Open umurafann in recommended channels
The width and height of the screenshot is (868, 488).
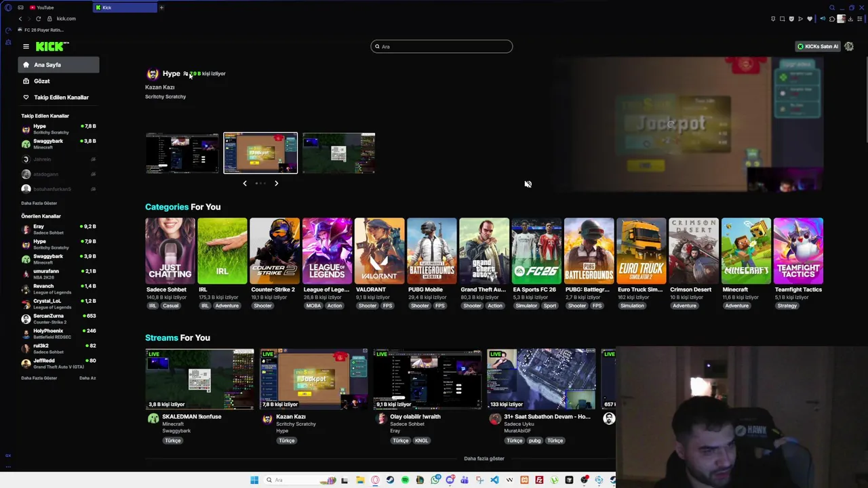(x=58, y=274)
